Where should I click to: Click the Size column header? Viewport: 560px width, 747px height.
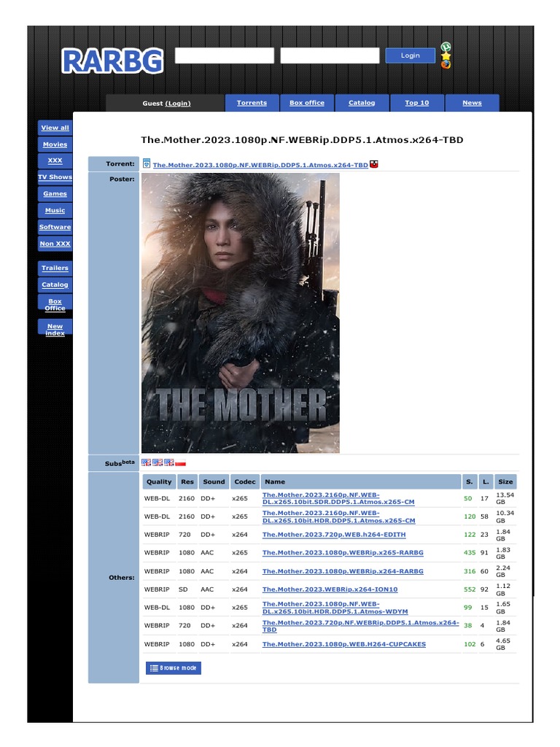click(505, 481)
